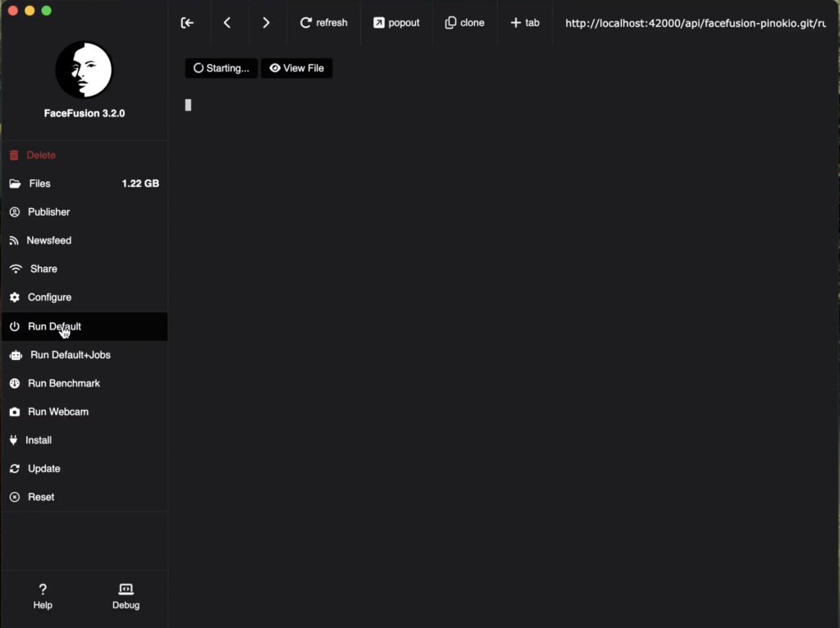
Task: Click the Share wifi icon
Action: 16,269
